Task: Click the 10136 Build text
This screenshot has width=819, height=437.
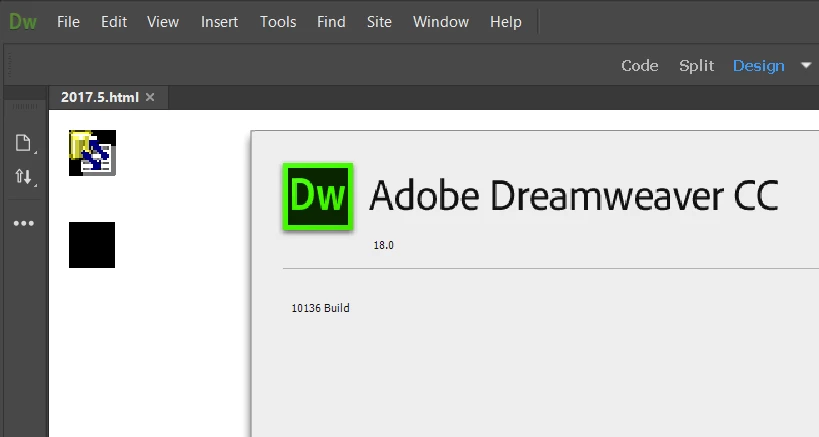Action: pos(320,308)
